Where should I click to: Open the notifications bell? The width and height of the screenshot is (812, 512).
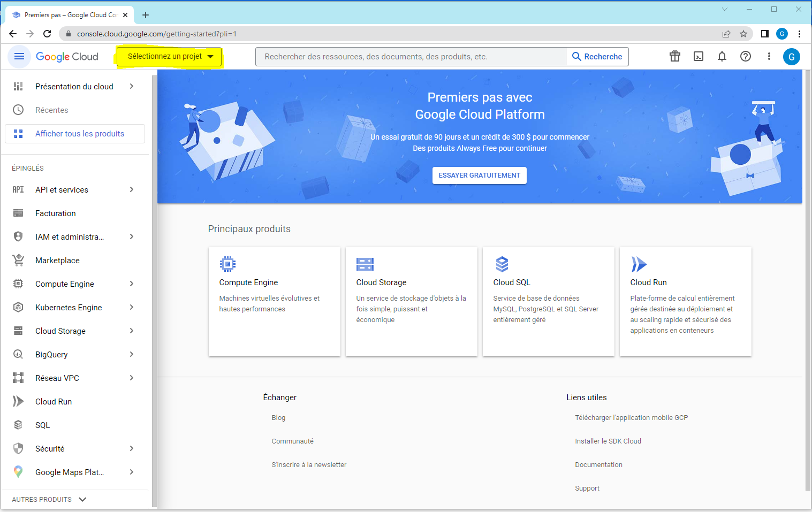(722, 56)
